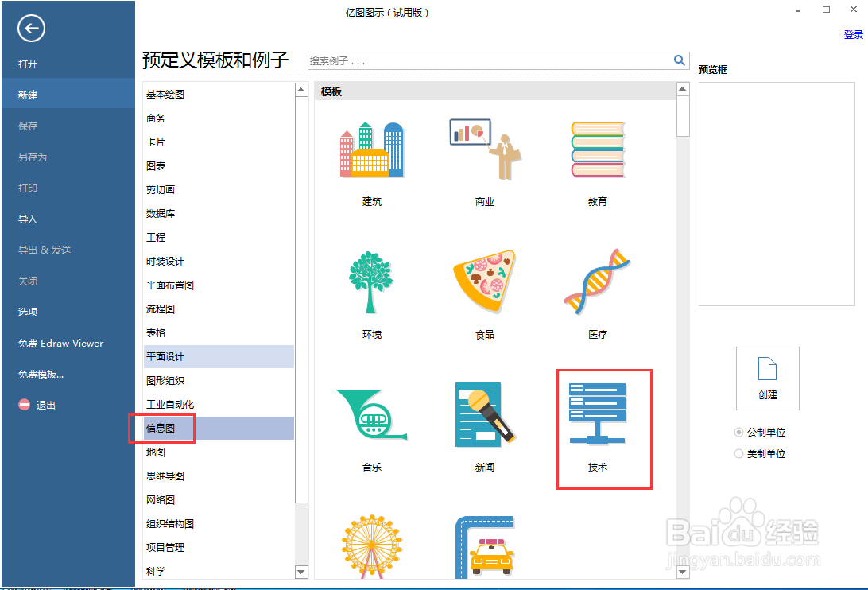Click the template pane scroll-down arrow

point(683,572)
